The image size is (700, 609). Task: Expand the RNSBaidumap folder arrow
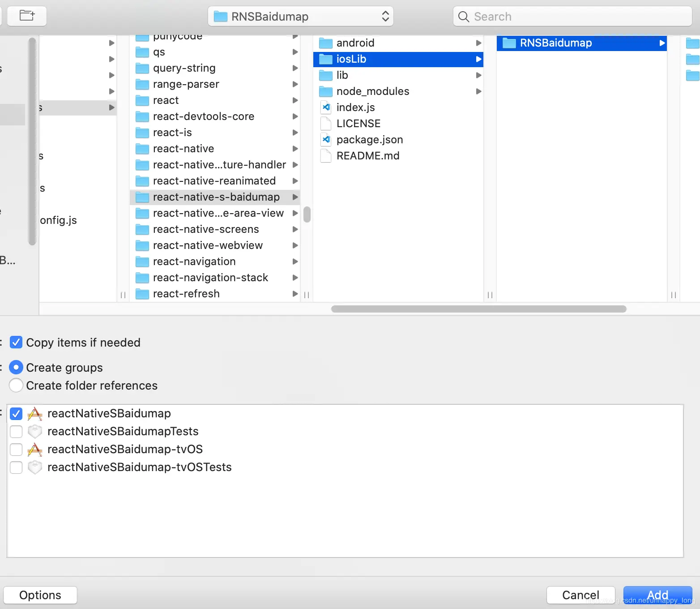[662, 43]
